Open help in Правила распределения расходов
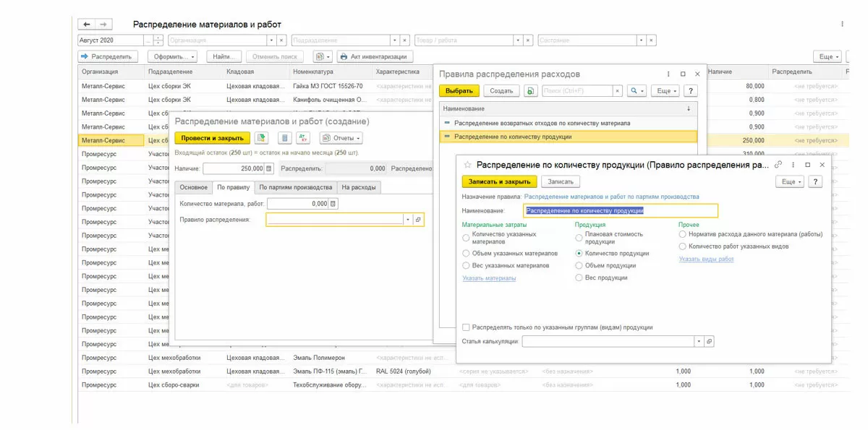The height and width of the screenshot is (430, 868). click(691, 91)
